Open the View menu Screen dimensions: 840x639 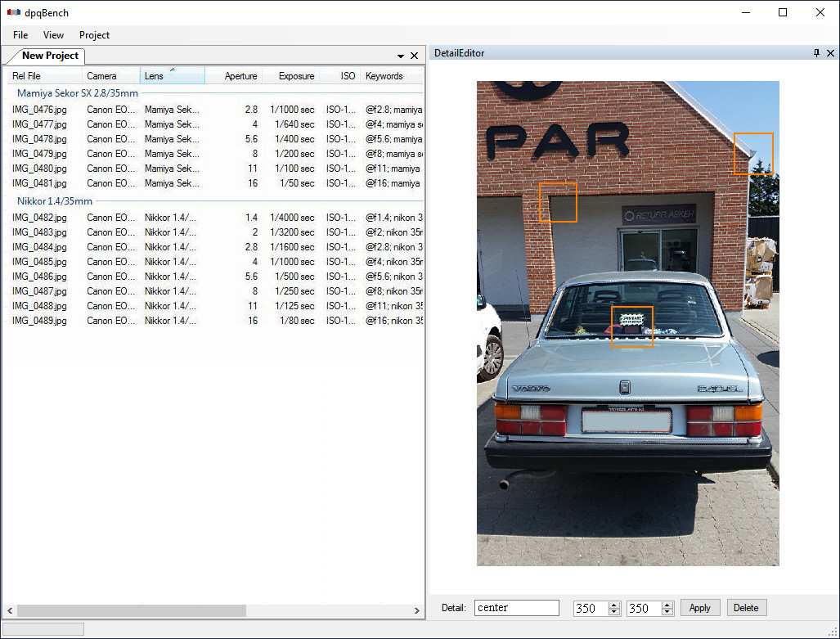click(x=54, y=35)
